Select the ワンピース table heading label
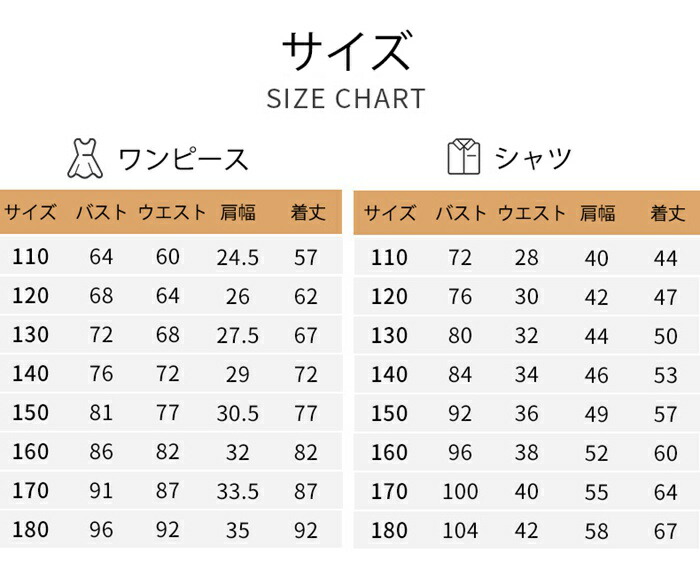 [x=183, y=159]
